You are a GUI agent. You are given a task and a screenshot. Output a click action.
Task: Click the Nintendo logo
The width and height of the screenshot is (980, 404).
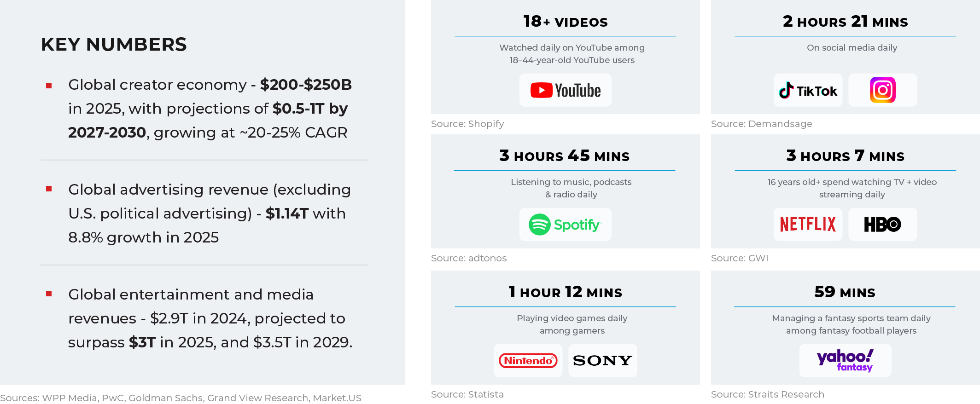[528, 361]
